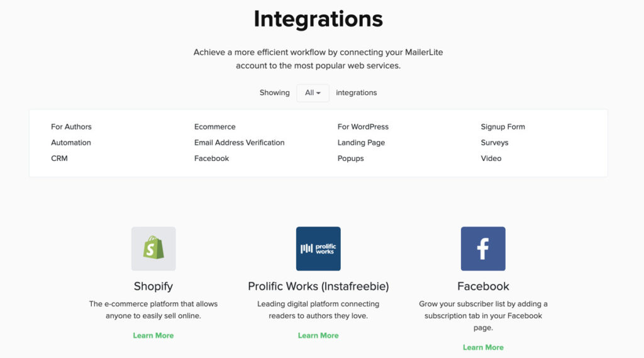The height and width of the screenshot is (358, 644).
Task: Filter integrations by Ecommerce
Action: (x=215, y=126)
